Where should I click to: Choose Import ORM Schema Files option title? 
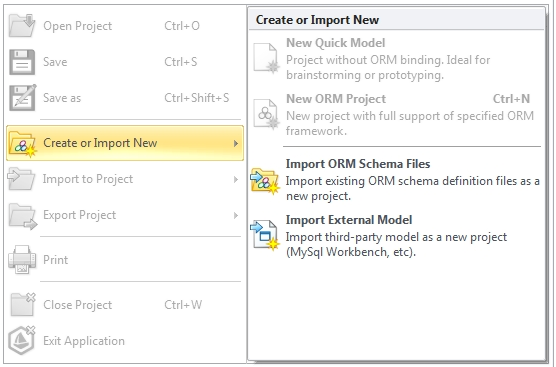coord(358,164)
